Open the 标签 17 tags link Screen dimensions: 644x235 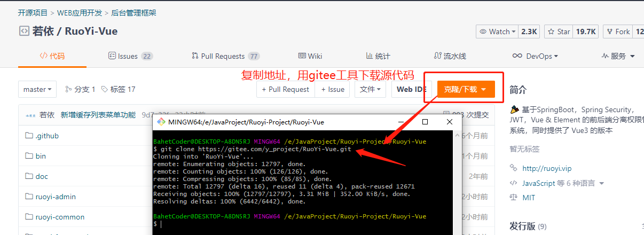pos(118,89)
